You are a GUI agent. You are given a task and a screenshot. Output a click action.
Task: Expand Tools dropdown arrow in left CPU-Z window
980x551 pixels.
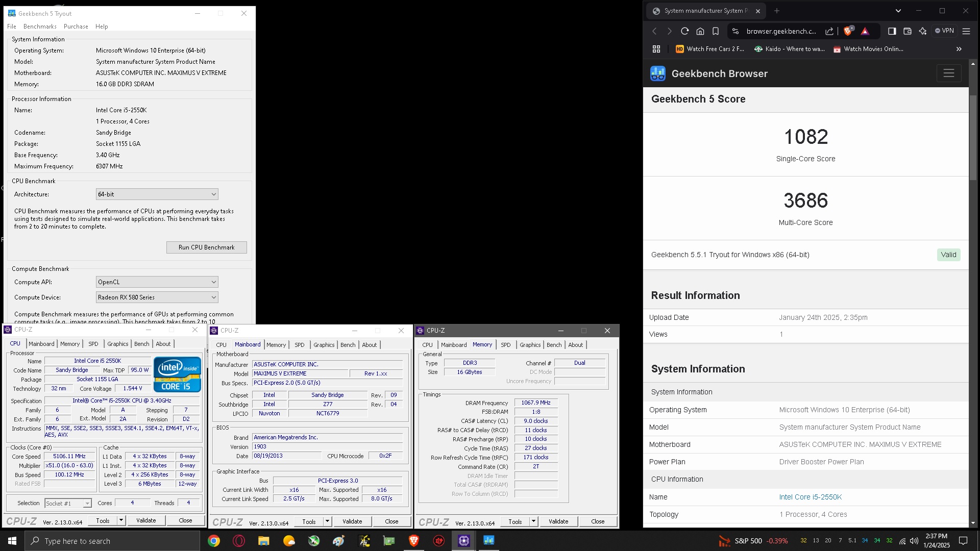click(121, 521)
